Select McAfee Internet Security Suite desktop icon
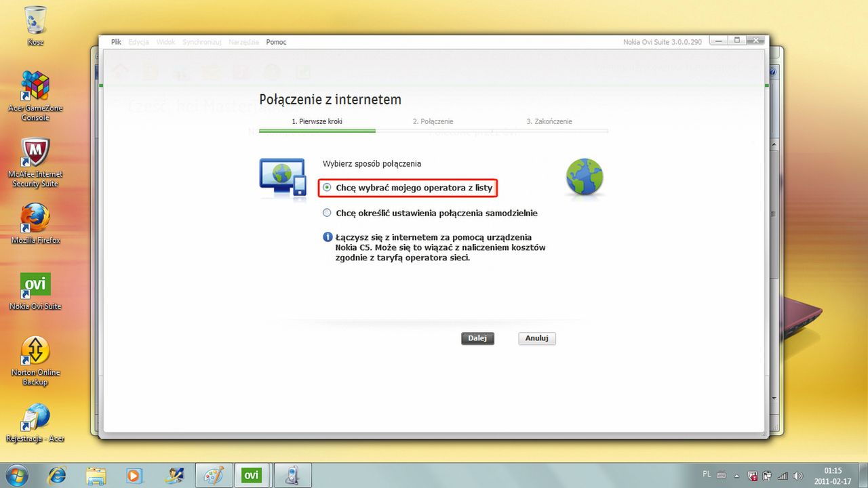The width and height of the screenshot is (868, 488). (x=35, y=163)
